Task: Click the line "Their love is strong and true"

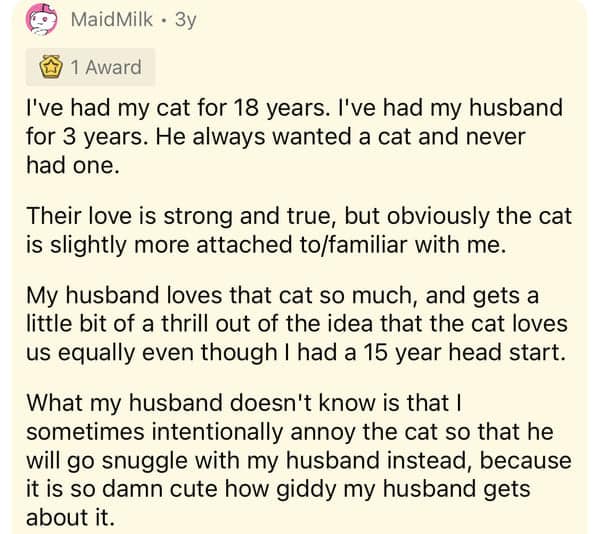Action: click(x=299, y=216)
